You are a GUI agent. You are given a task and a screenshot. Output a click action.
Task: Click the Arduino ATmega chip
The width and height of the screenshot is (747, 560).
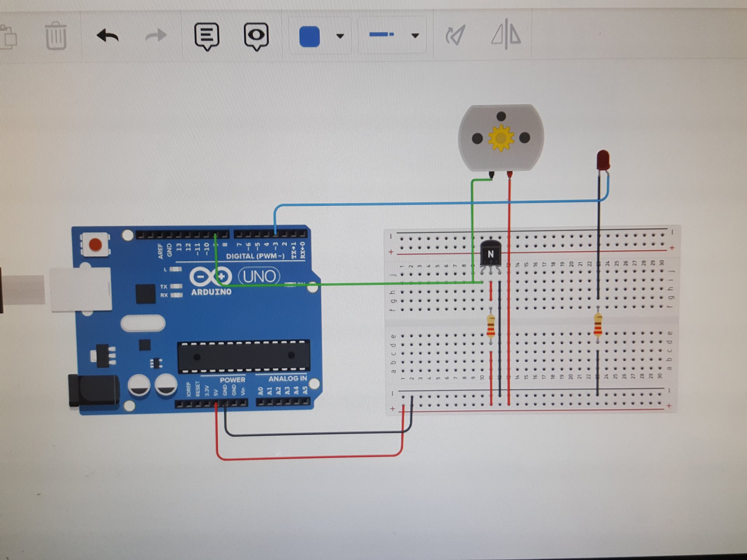pyautogui.click(x=244, y=356)
